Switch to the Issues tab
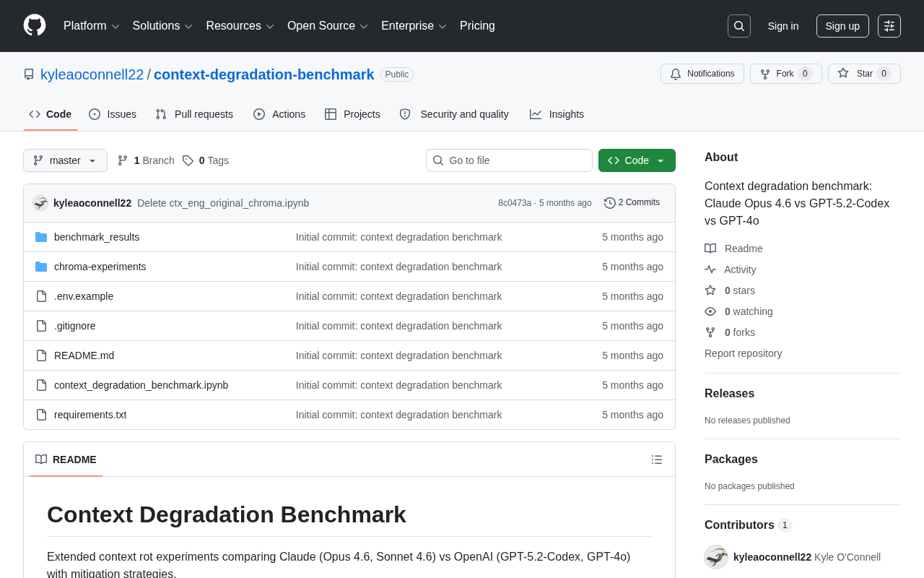The width and height of the screenshot is (924, 578). click(x=113, y=114)
